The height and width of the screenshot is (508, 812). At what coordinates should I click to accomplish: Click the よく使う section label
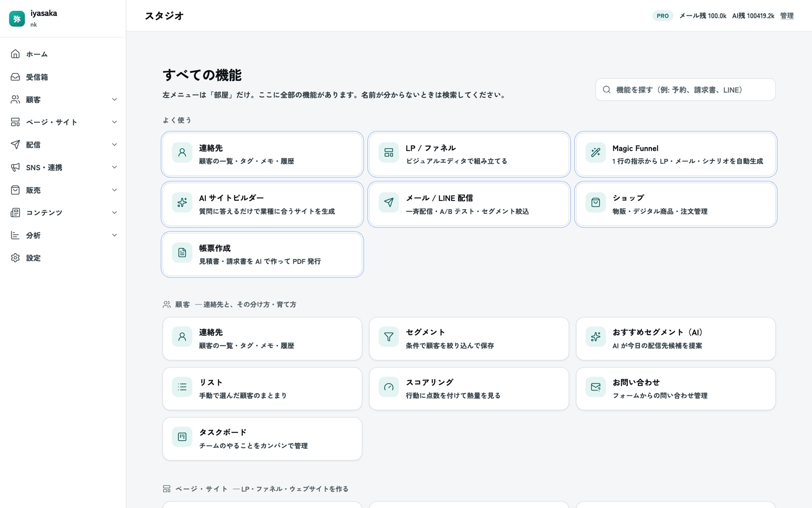coord(177,120)
